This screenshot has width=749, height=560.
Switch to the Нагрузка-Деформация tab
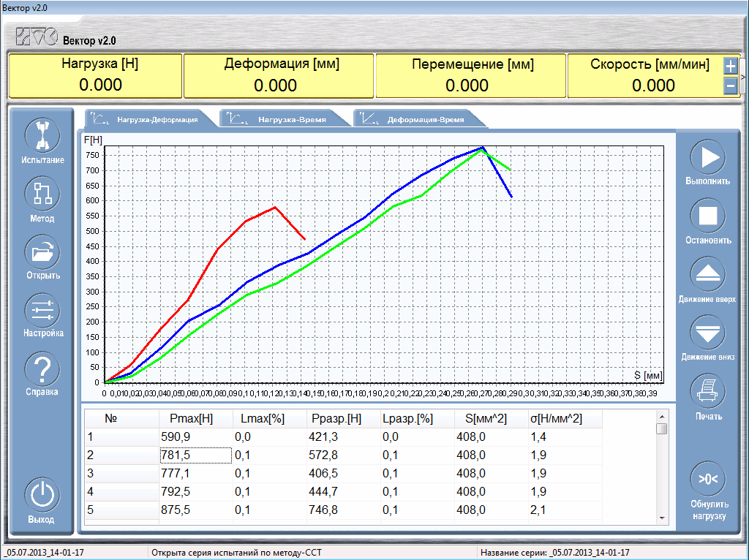(x=152, y=119)
